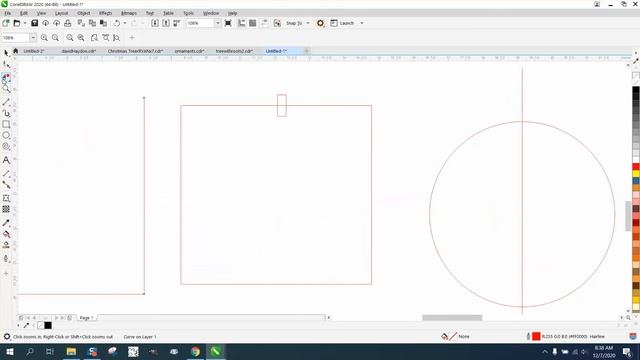Select the Pick tool
Viewport: 640px width, 360px height.
click(x=6, y=53)
